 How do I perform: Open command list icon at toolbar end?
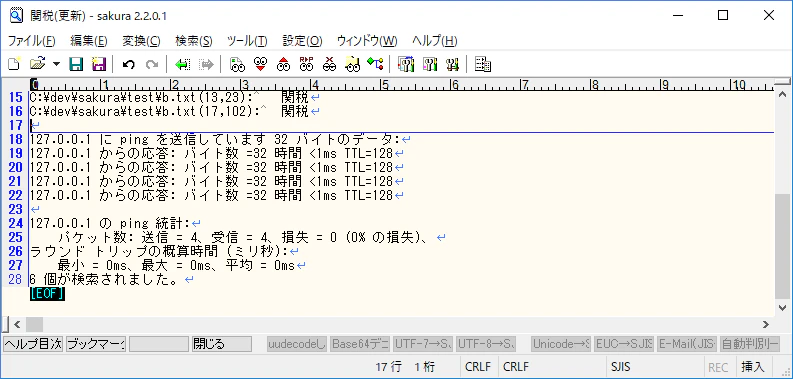pos(483,64)
